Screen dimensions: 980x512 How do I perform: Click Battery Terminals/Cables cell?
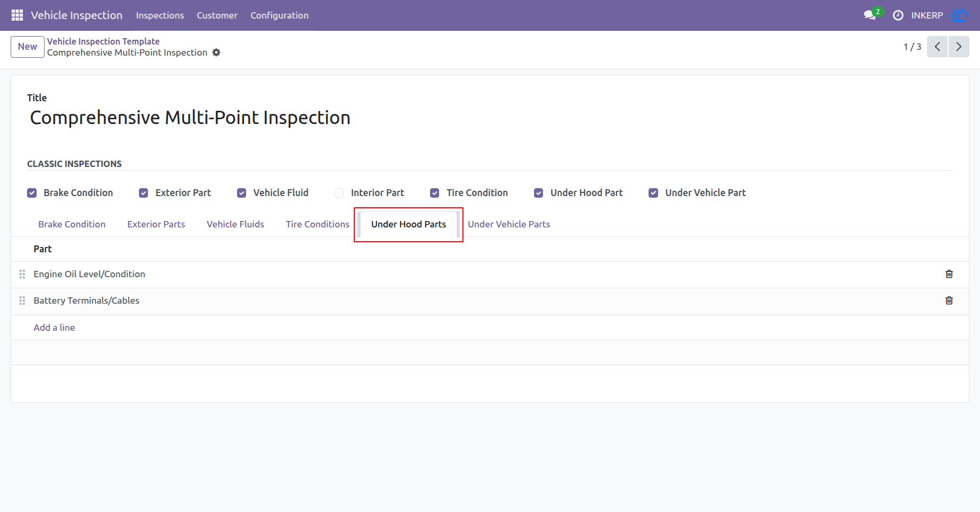pyautogui.click(x=86, y=301)
